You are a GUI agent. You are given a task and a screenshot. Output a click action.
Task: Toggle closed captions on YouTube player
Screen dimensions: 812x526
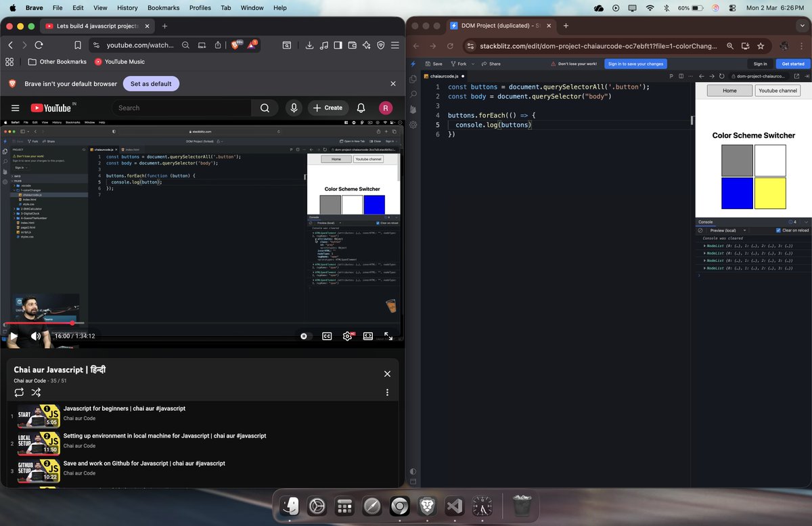click(x=327, y=336)
